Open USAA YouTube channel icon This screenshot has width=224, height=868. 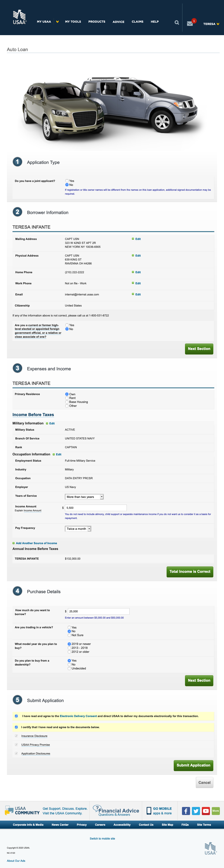click(x=206, y=811)
